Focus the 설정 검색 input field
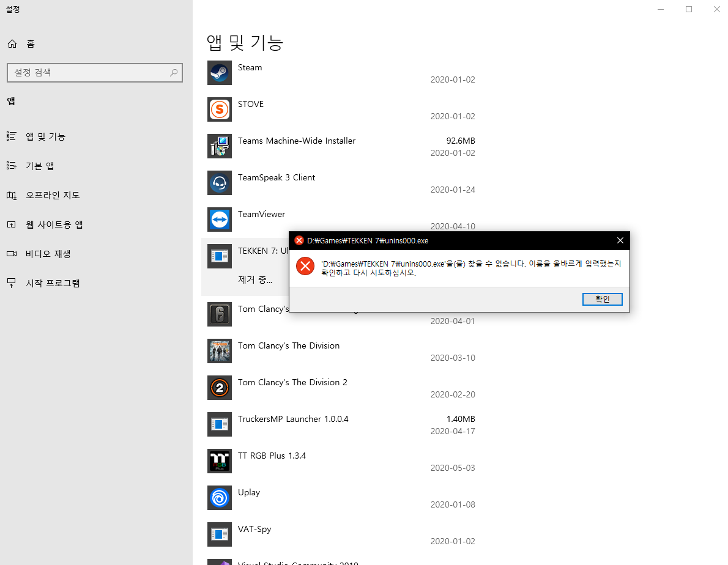 pos(95,73)
